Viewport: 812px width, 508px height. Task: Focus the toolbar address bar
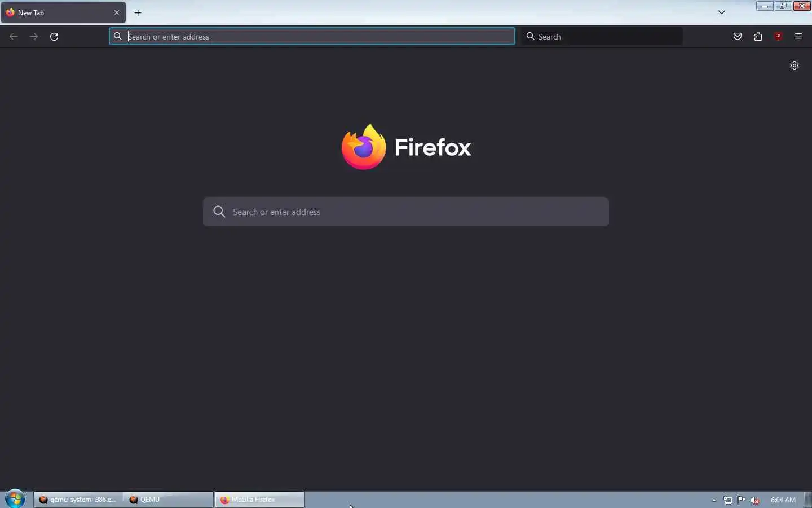tap(312, 37)
